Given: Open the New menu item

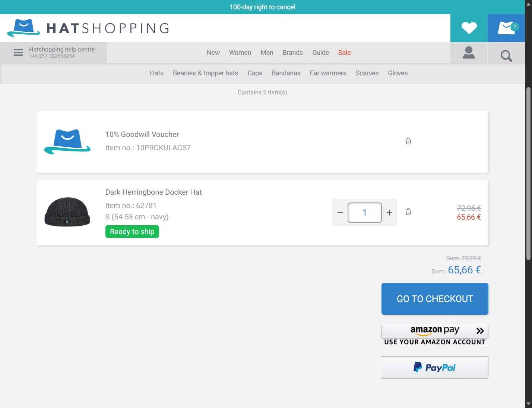Looking at the screenshot, I should coord(213,53).
